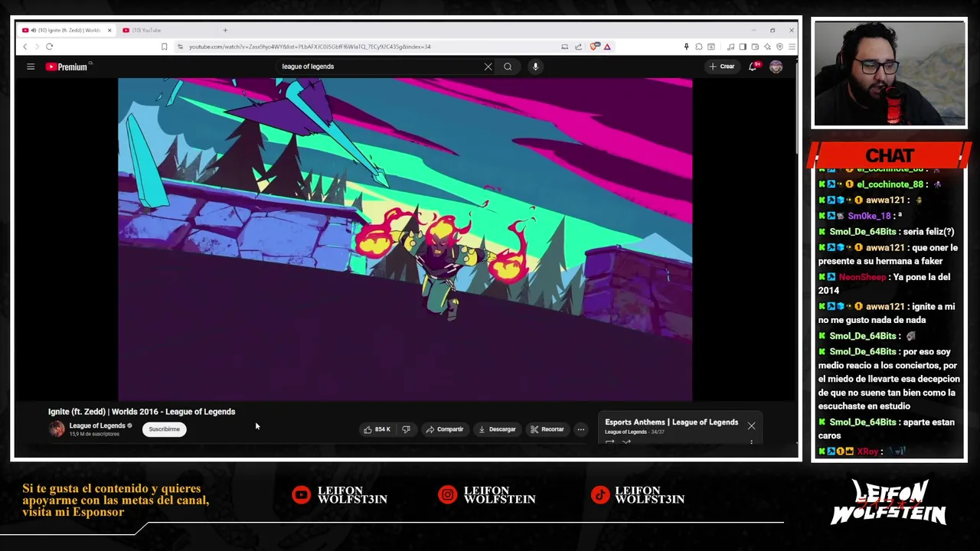The height and width of the screenshot is (551, 980).
Task: Close the Ignite (ft. Zedd) tab
Action: (x=109, y=30)
